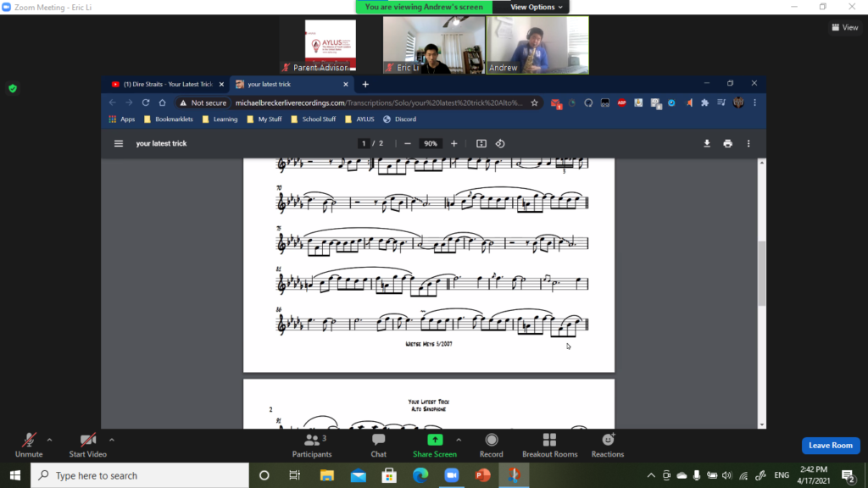Unmute the Zoom microphone
This screenshot has width=868, height=488.
click(29, 446)
